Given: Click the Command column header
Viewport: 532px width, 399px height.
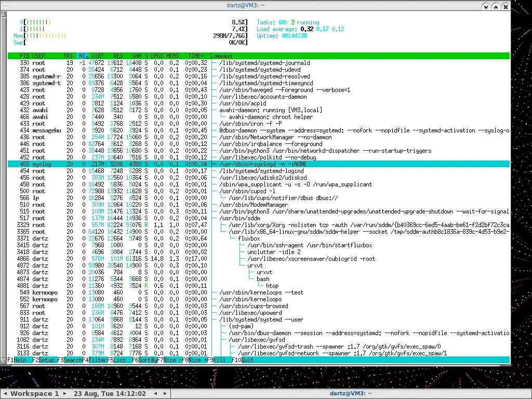Looking at the screenshot, I should (x=221, y=56).
